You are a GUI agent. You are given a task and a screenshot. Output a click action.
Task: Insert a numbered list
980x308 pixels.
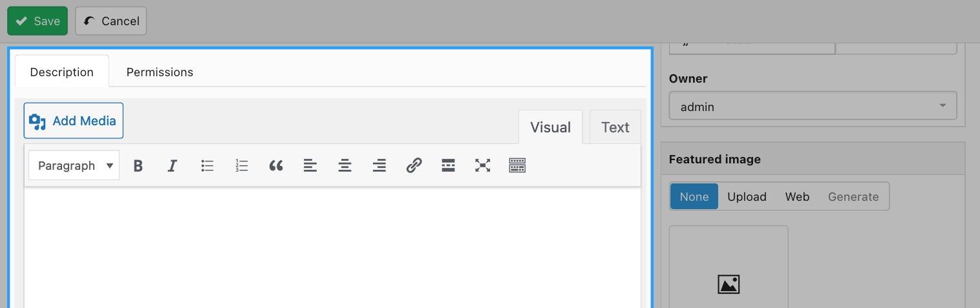pyautogui.click(x=242, y=166)
